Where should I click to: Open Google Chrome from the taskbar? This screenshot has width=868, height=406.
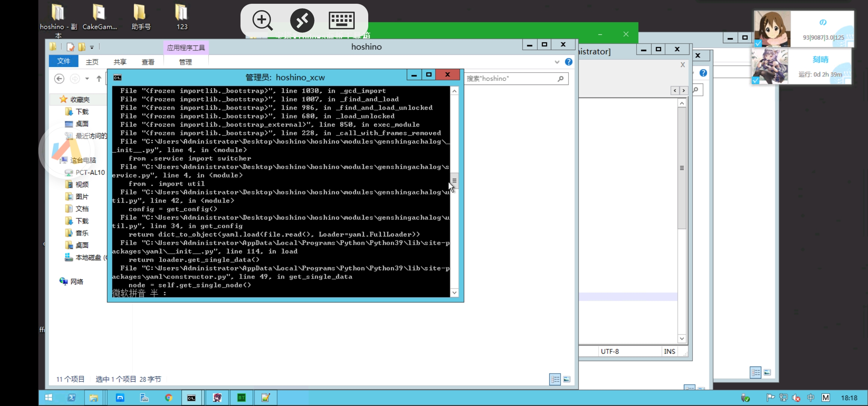tap(169, 398)
